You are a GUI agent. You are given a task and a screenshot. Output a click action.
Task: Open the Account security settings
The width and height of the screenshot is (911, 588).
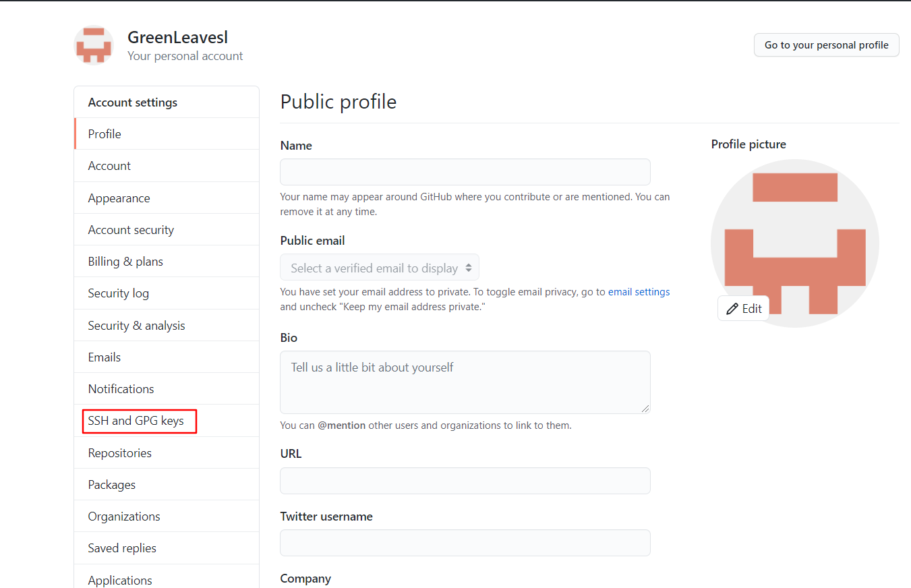[x=167, y=229]
